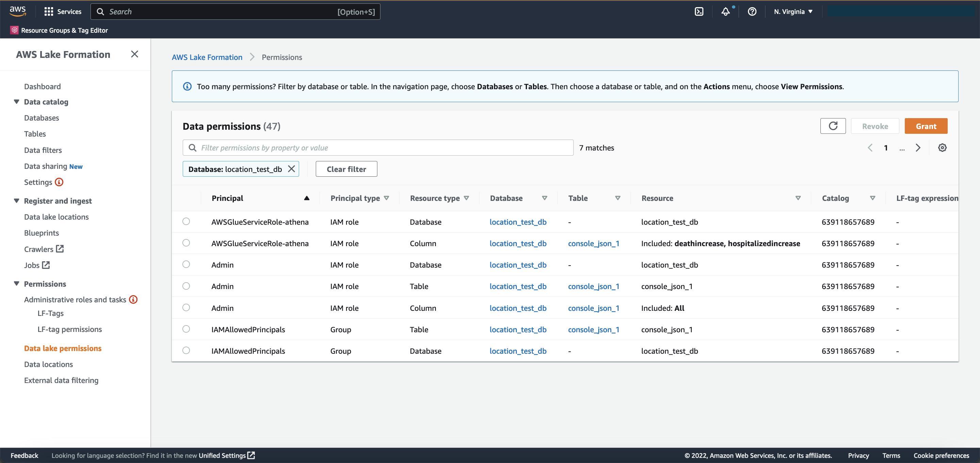Click AWS Lake Formation breadcrumb link
The height and width of the screenshot is (463, 980).
(x=207, y=57)
